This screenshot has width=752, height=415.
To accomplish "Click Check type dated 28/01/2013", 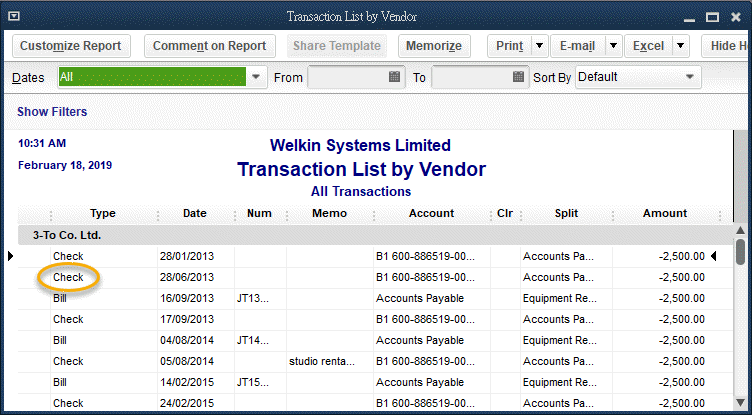I will pyautogui.click(x=68, y=256).
